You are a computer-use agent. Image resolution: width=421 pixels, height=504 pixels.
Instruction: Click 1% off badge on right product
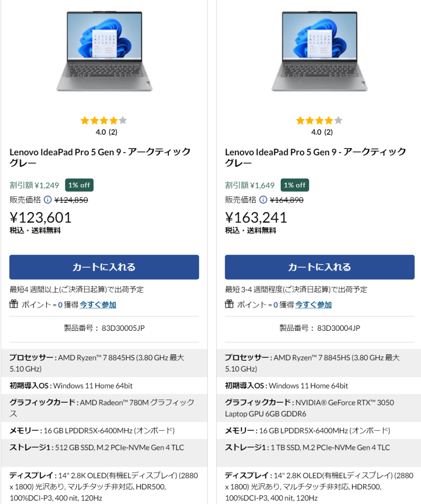(295, 185)
